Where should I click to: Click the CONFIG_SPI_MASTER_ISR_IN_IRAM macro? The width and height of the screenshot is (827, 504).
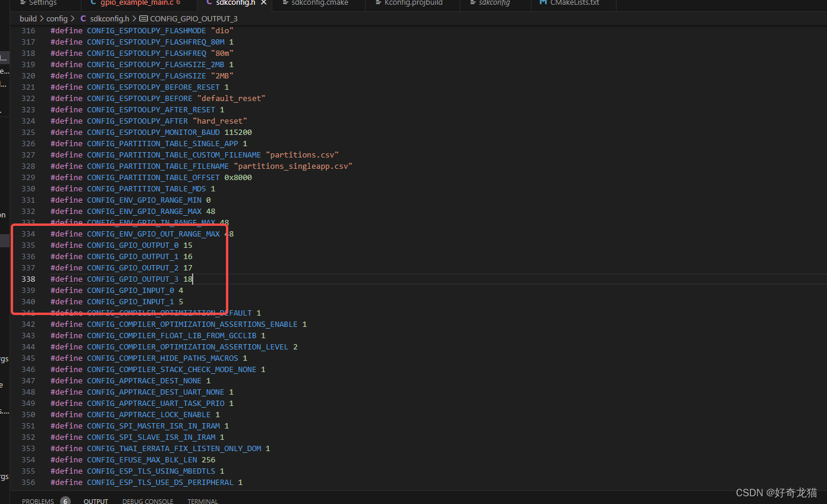153,426
